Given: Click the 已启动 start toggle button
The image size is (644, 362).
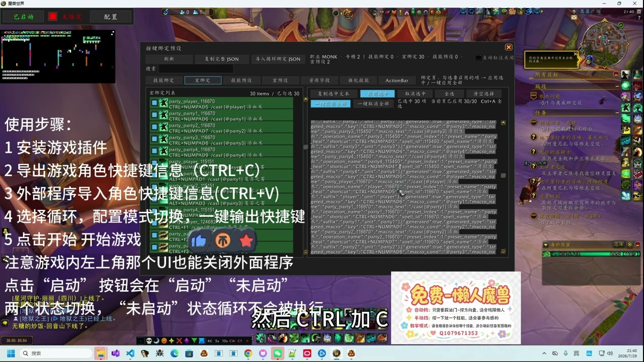Looking at the screenshot, I should [23, 17].
